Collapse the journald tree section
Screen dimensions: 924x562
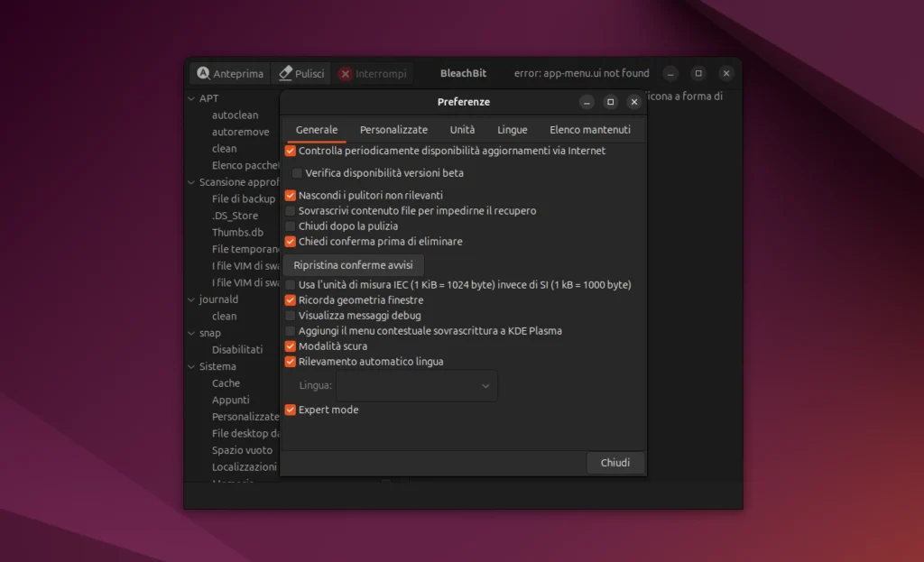click(189, 299)
